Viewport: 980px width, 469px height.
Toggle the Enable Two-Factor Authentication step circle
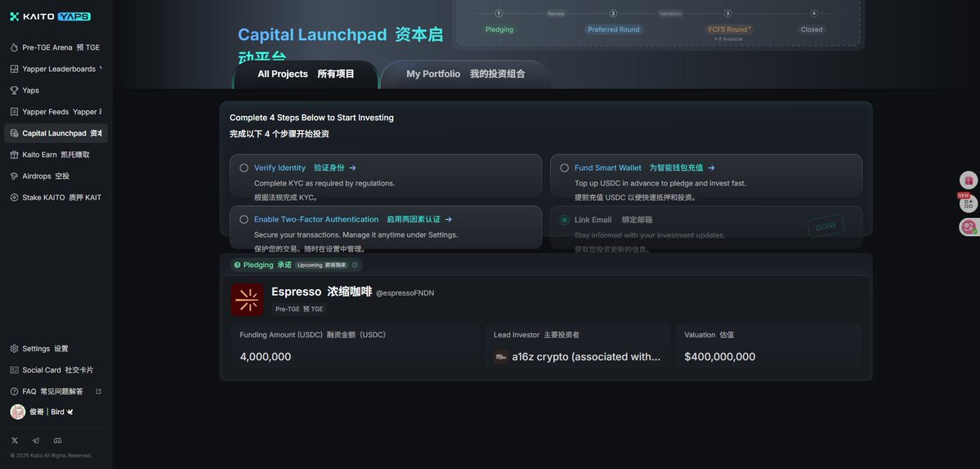[x=244, y=220]
